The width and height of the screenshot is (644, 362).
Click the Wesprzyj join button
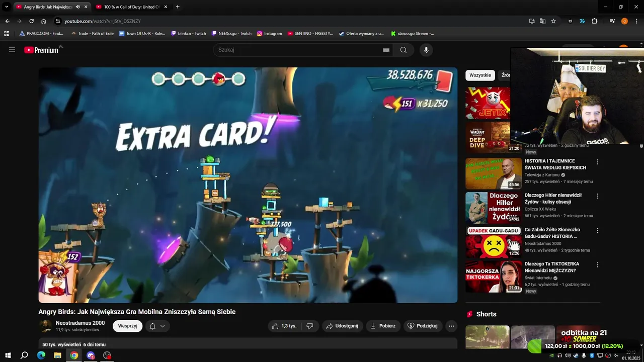click(128, 326)
